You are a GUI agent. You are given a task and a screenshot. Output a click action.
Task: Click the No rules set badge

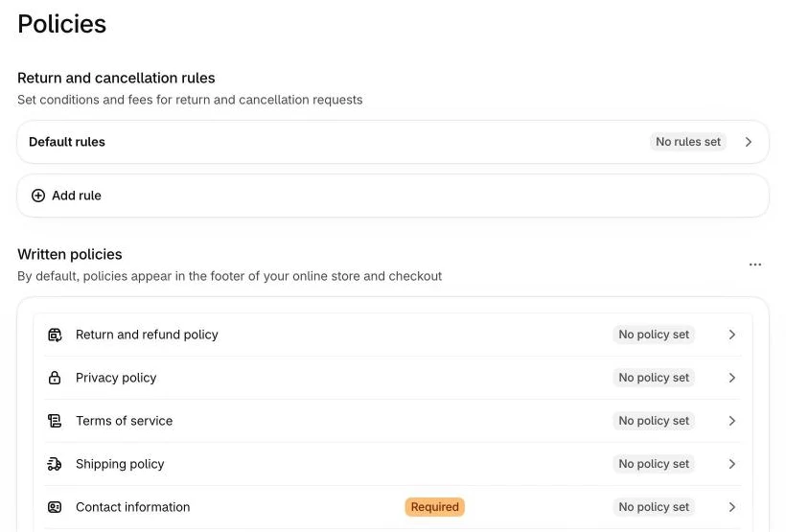coord(688,142)
